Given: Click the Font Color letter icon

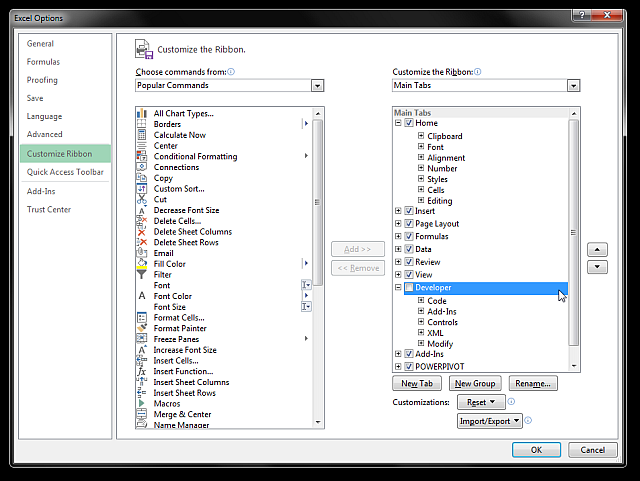Looking at the screenshot, I should [142, 296].
